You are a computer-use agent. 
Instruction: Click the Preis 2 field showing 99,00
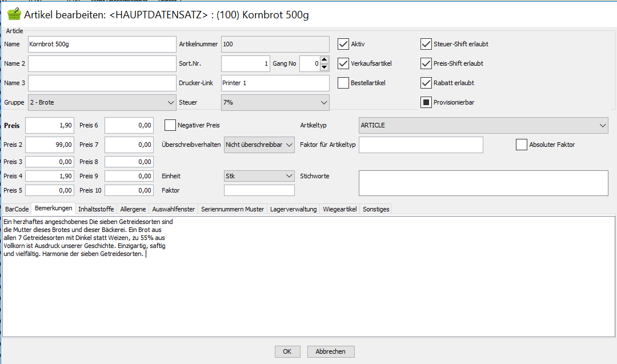[50, 145]
